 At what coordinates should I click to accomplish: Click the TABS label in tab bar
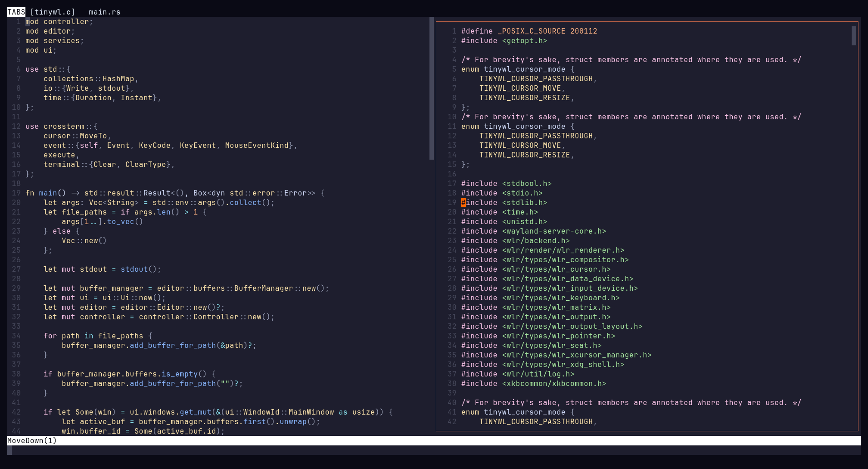pos(16,12)
